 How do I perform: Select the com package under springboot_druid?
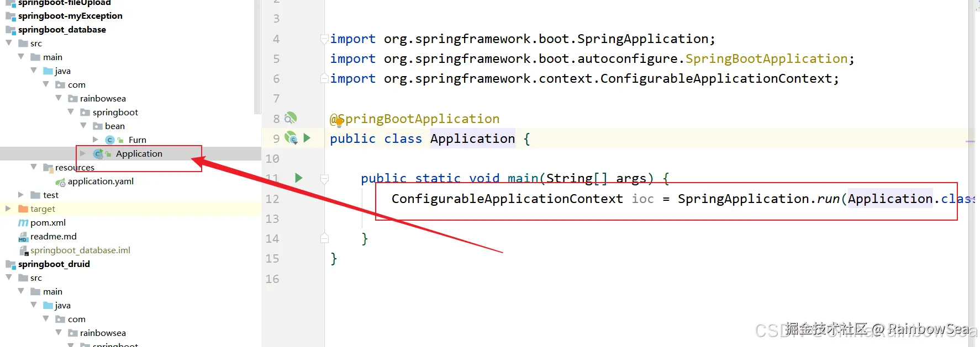point(77,319)
